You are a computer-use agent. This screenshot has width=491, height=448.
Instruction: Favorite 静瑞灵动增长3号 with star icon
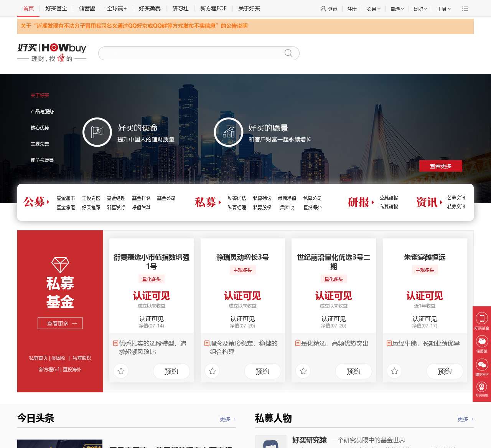click(x=212, y=371)
